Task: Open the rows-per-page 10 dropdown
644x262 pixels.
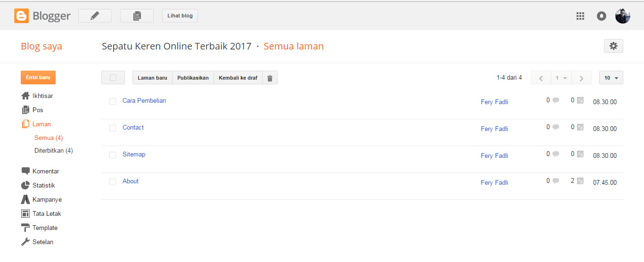Action: (611, 78)
